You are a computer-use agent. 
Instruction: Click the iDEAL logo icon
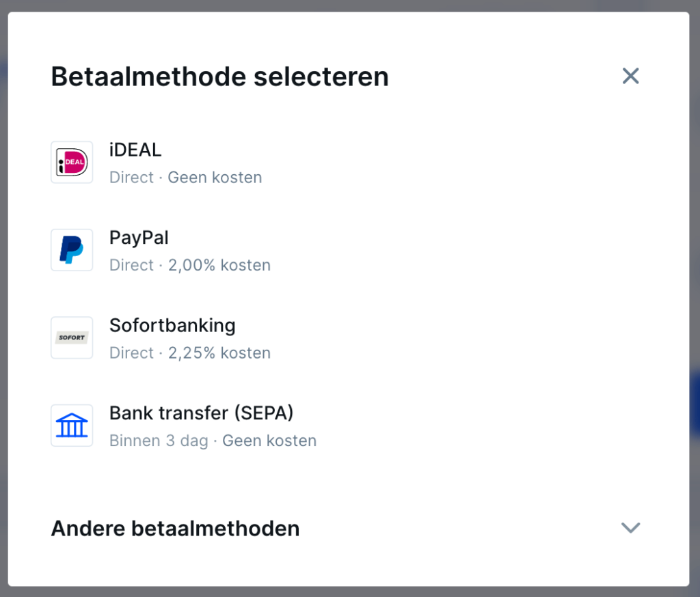(71, 162)
